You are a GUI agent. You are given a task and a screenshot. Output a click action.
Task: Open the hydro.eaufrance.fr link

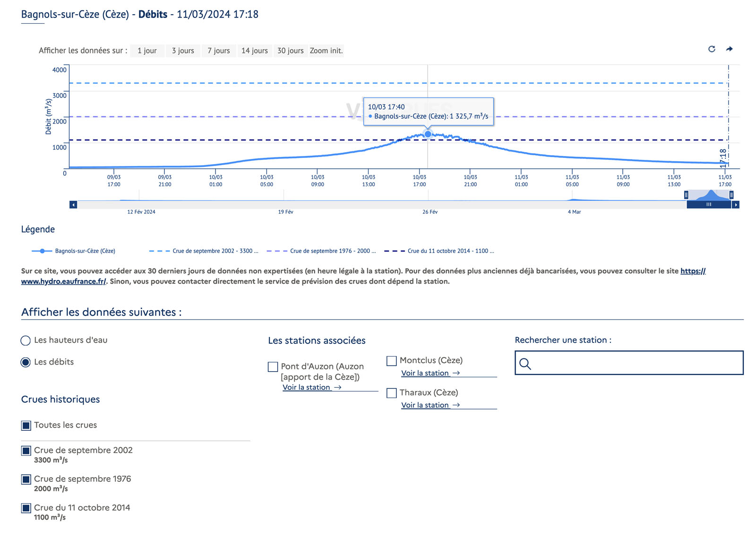[x=63, y=281]
